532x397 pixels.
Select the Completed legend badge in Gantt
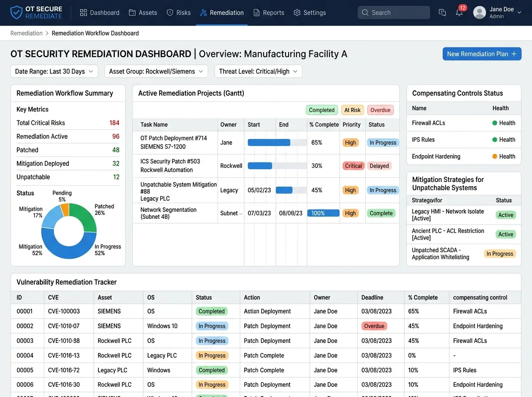pyautogui.click(x=322, y=110)
